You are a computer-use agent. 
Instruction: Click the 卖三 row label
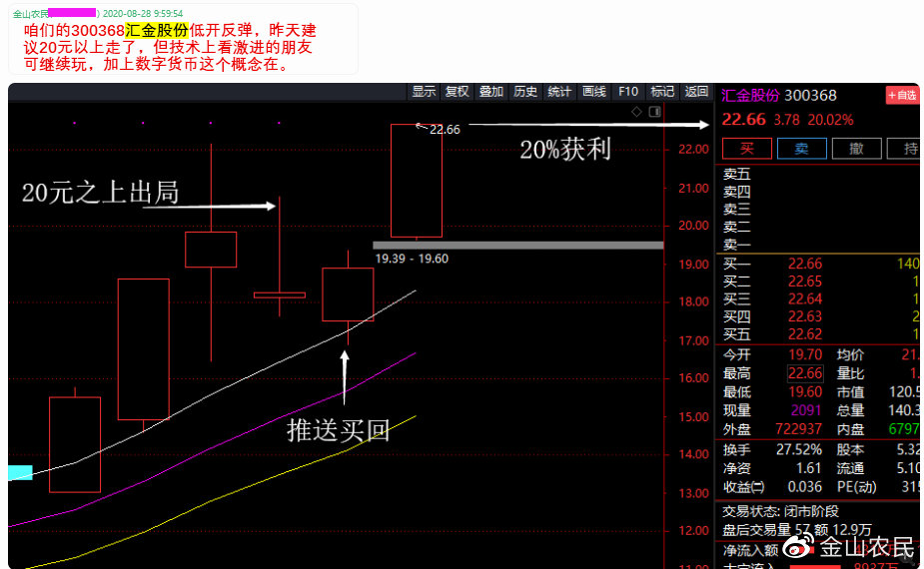coord(736,209)
